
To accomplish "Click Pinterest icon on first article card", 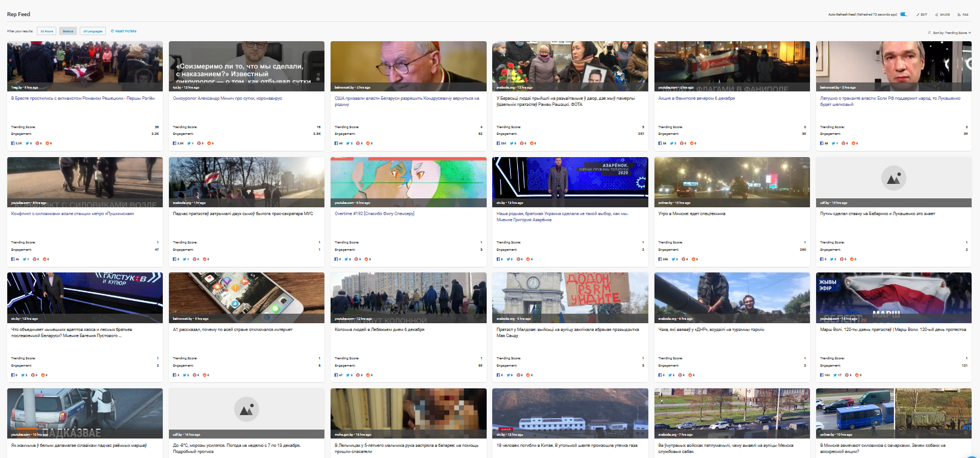I will coord(37,143).
